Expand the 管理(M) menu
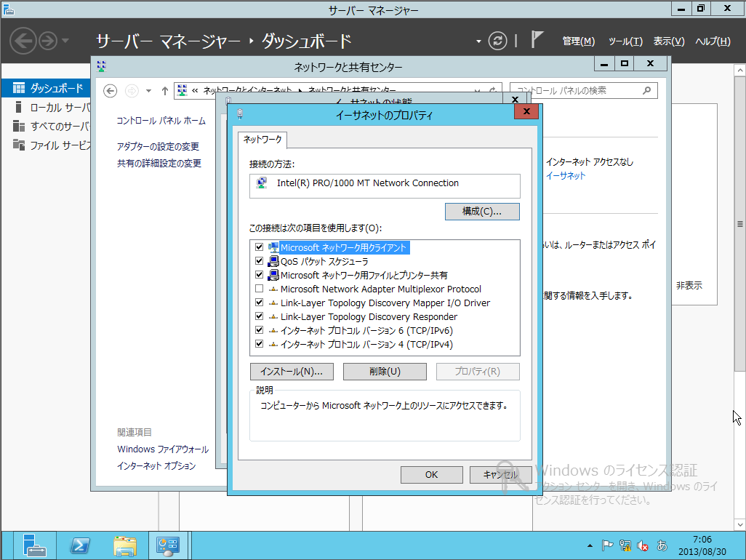 [x=578, y=41]
